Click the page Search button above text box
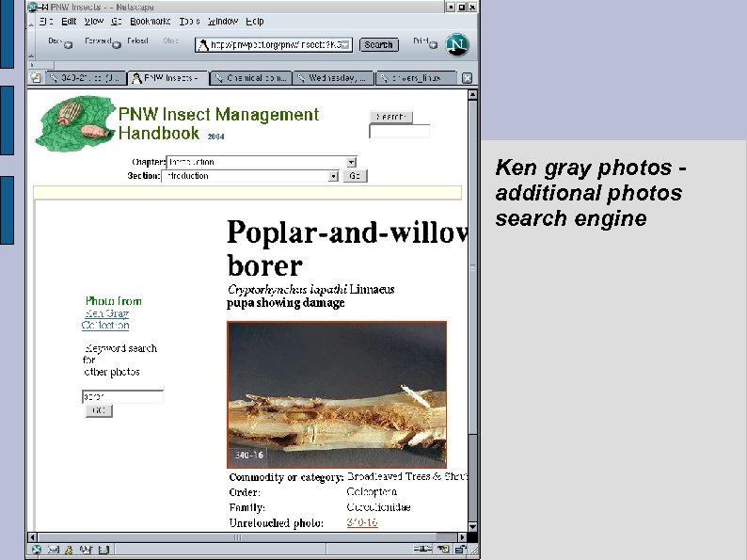 391,117
